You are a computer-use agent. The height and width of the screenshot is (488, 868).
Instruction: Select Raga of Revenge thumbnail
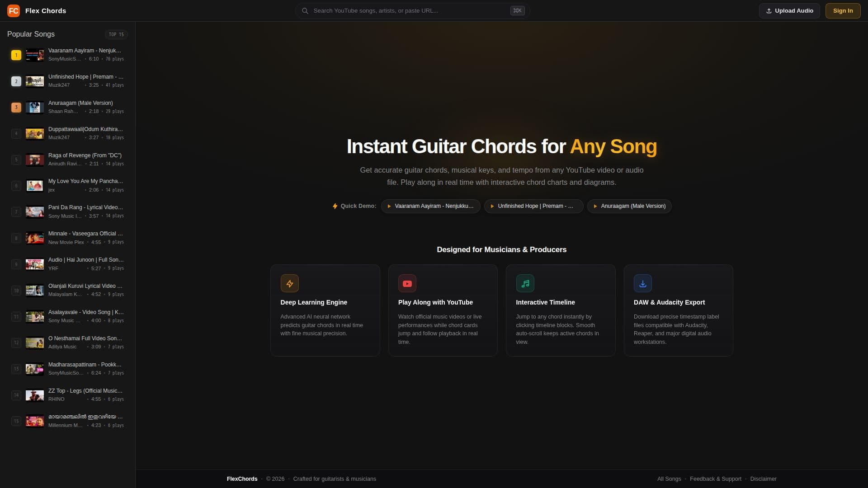coord(35,160)
